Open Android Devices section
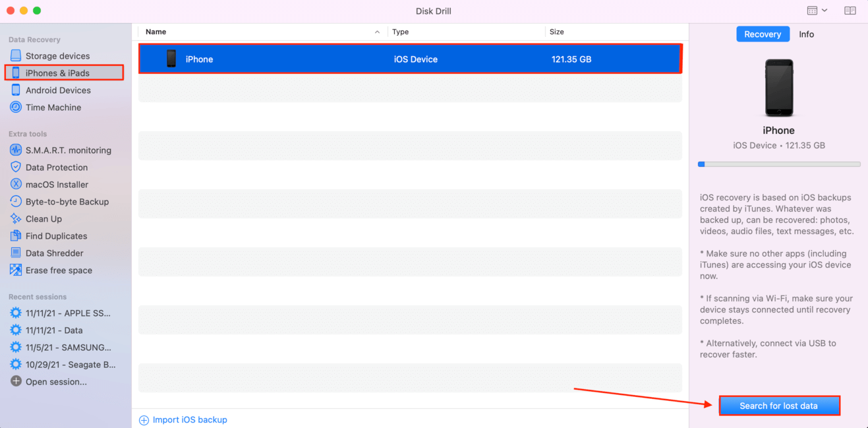 click(58, 90)
